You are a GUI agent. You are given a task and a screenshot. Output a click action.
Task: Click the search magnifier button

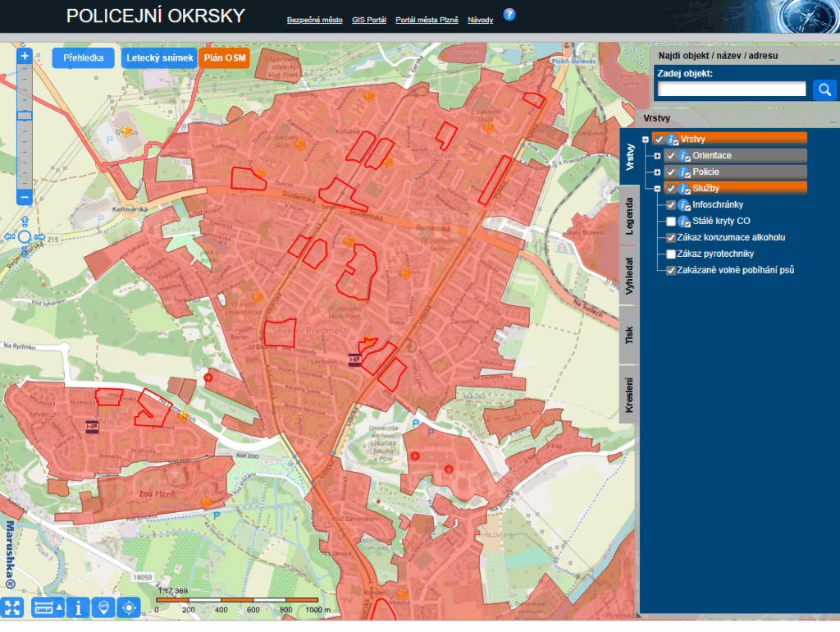coord(824,89)
